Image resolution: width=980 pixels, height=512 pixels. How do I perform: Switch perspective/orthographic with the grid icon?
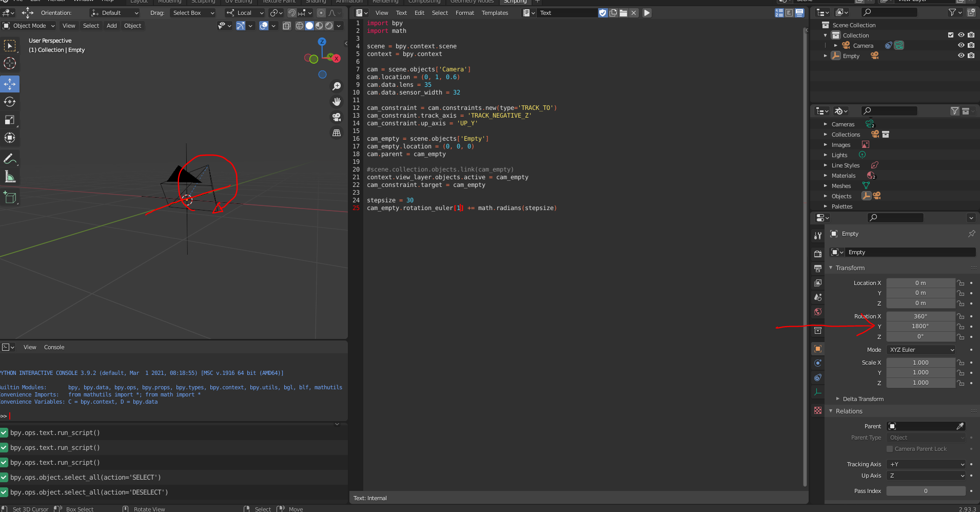click(337, 132)
